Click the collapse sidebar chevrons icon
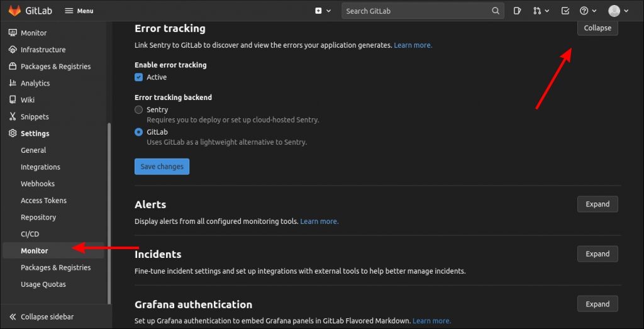The width and height of the screenshot is (644, 329). point(13,316)
